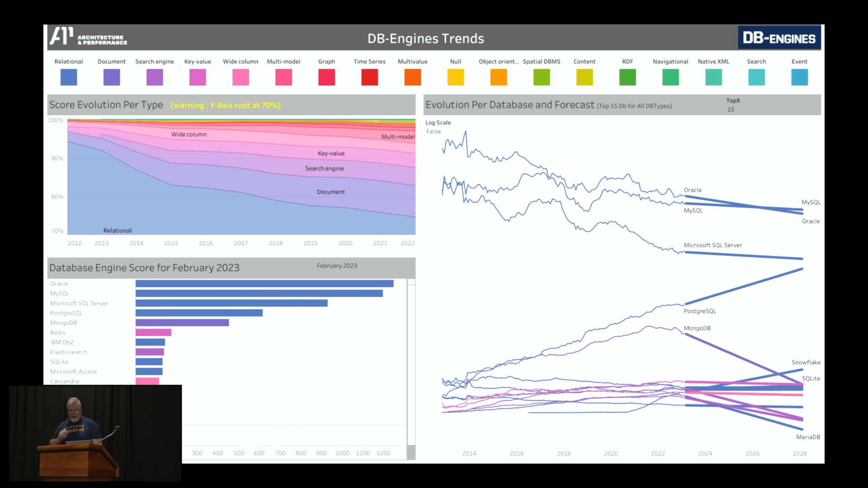The width and height of the screenshot is (868, 488).
Task: Click the Relational blue legend swatch
Action: (69, 77)
